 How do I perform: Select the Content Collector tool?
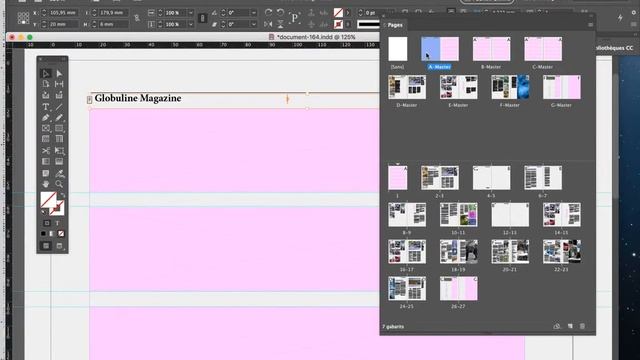pos(46,96)
